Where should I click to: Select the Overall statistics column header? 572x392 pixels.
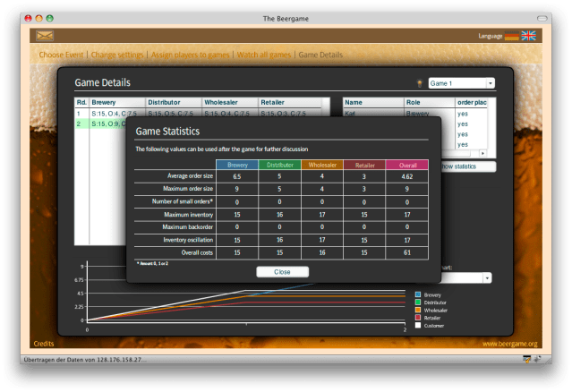(x=407, y=165)
